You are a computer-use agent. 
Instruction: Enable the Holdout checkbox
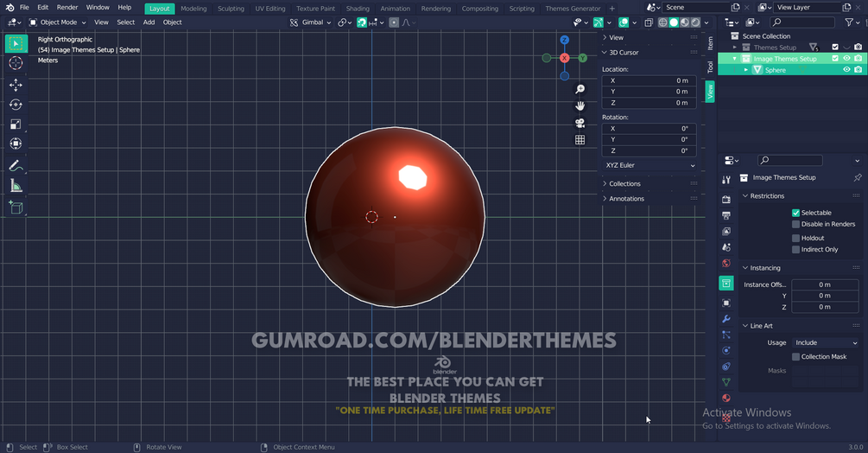point(795,238)
